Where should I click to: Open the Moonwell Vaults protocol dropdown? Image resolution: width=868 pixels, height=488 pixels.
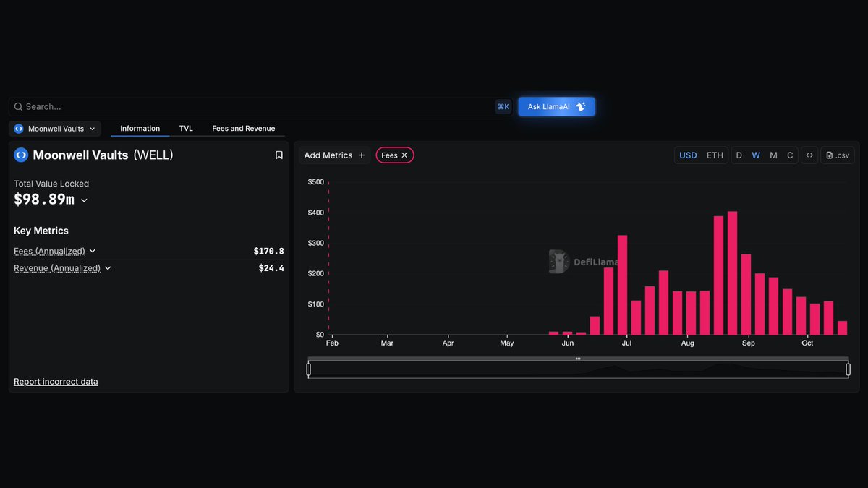click(x=55, y=129)
